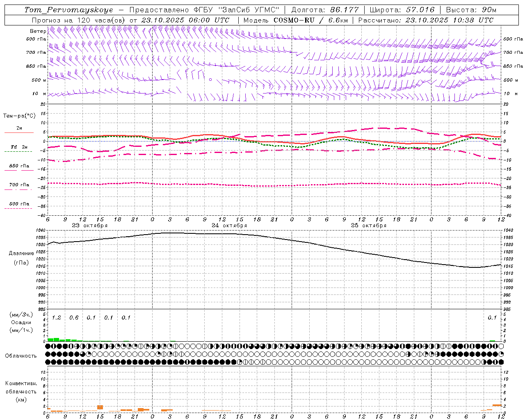Click the 500 м wind level label on left
The width and height of the screenshot is (525, 420).
(x=39, y=80)
